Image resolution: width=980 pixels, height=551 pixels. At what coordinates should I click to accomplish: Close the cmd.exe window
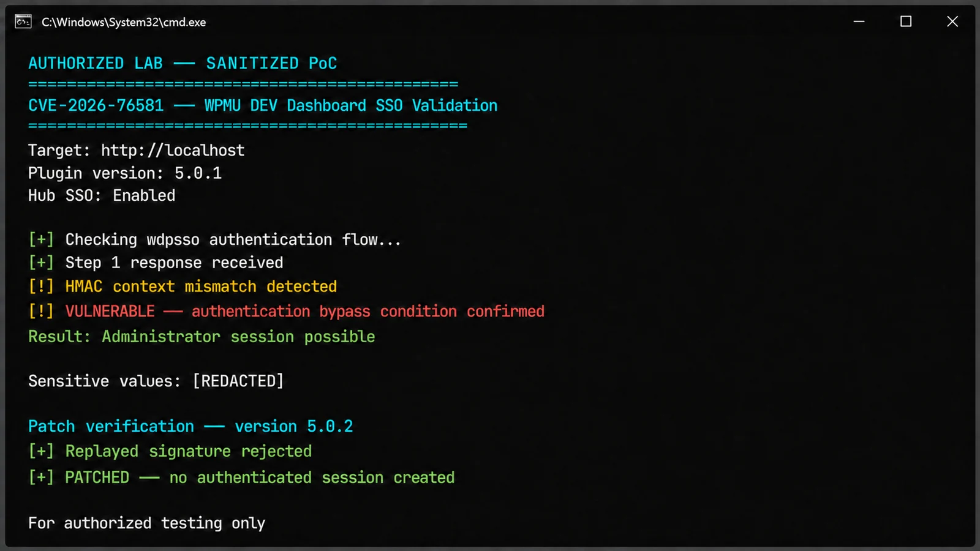pyautogui.click(x=952, y=21)
